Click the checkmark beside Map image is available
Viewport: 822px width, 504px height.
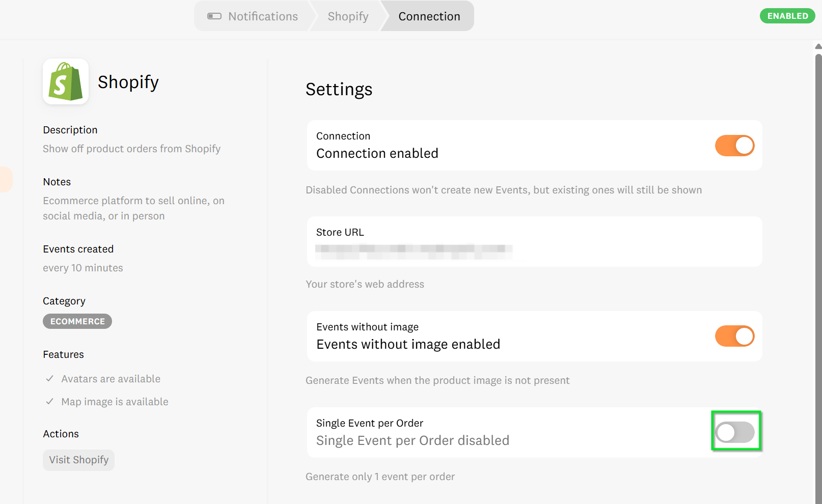click(50, 402)
